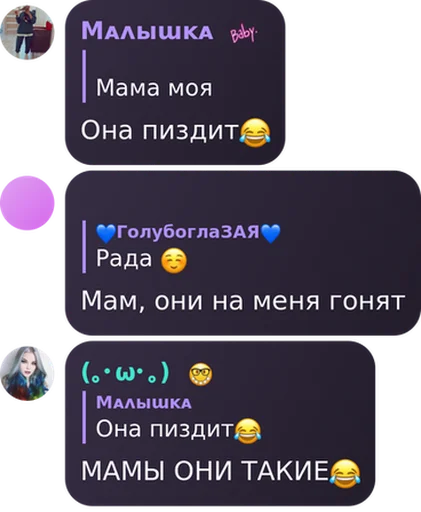Open Малышка's profile photo avatar
The width and height of the screenshot is (421, 512).
click(27, 32)
